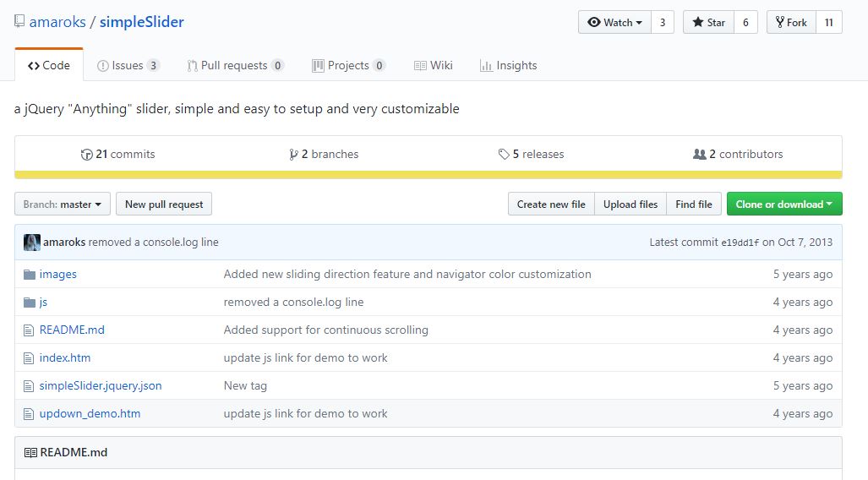This screenshot has height=480, width=868.
Task: Open the js folder link
Action: pos(43,303)
